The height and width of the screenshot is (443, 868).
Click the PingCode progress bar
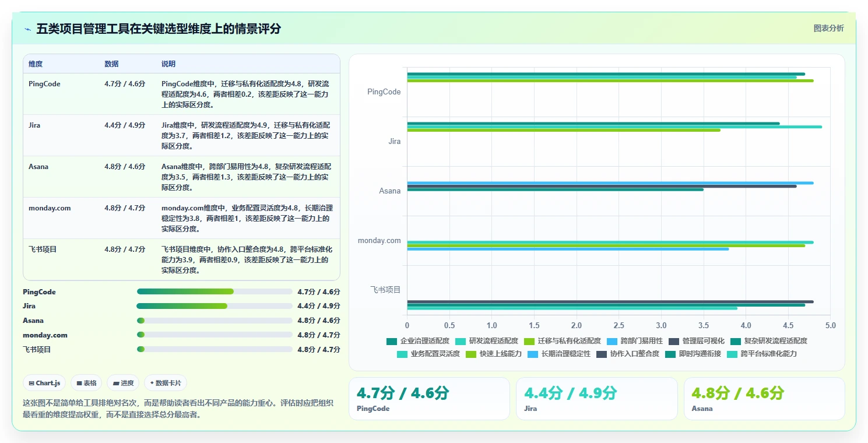pyautogui.click(x=215, y=291)
